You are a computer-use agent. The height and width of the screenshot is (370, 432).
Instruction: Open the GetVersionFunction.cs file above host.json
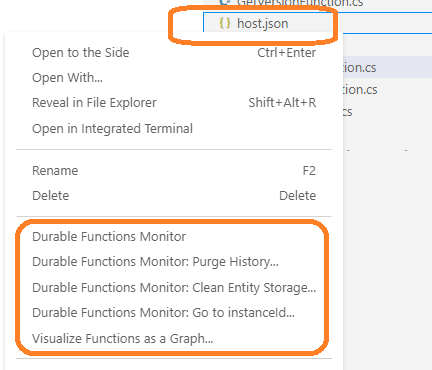(300, 3)
